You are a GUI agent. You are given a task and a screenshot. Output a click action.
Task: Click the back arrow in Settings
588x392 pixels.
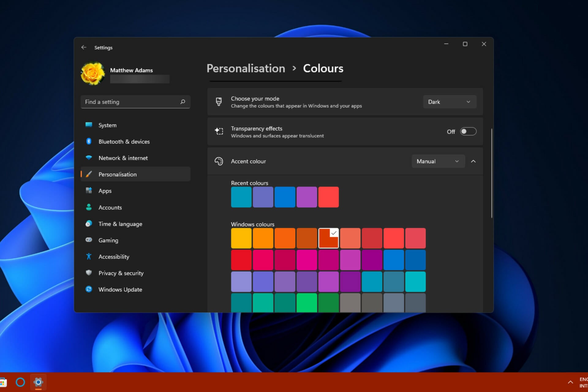[84, 47]
